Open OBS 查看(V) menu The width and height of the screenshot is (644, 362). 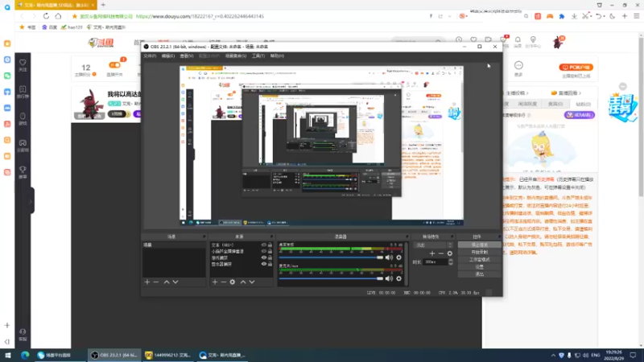[x=187, y=56]
